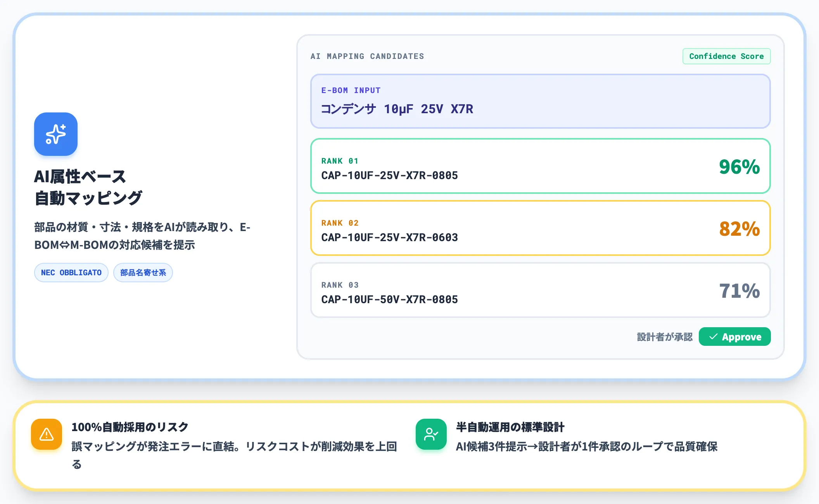Click the 誤マッピングが発注エラーに直結 description
Screen dimensions: 819x504
tap(234, 455)
